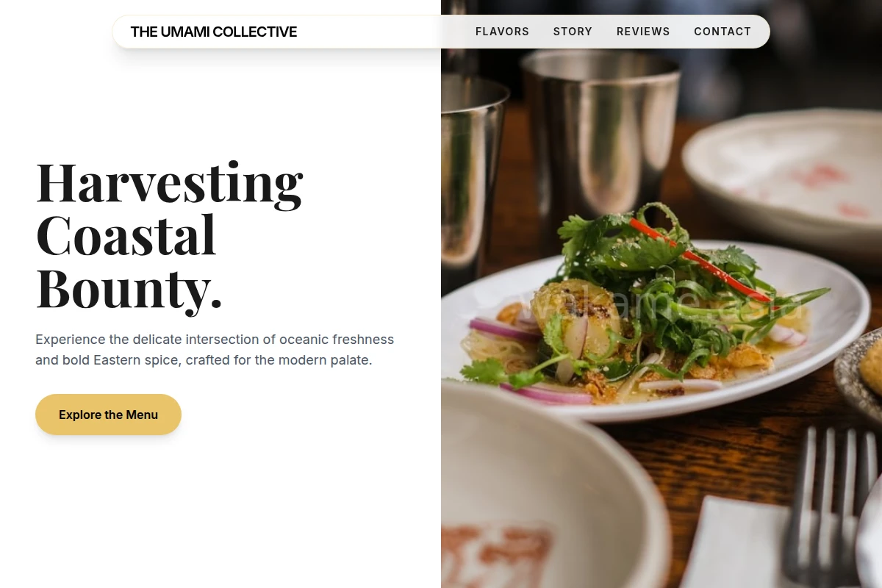882x588 pixels.
Task: Click the empty navbar space between logo and Flavors
Action: [x=386, y=32]
